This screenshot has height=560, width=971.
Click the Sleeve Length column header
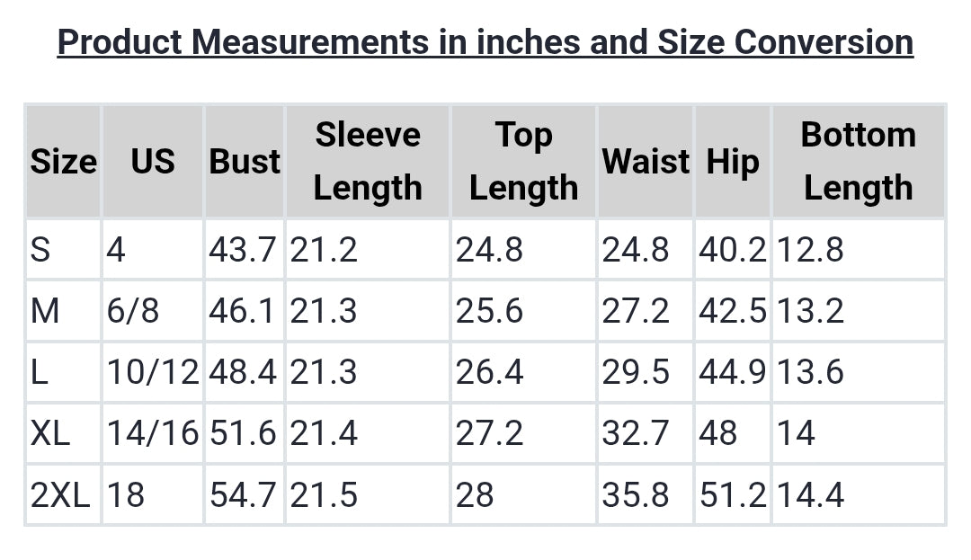pyautogui.click(x=368, y=162)
